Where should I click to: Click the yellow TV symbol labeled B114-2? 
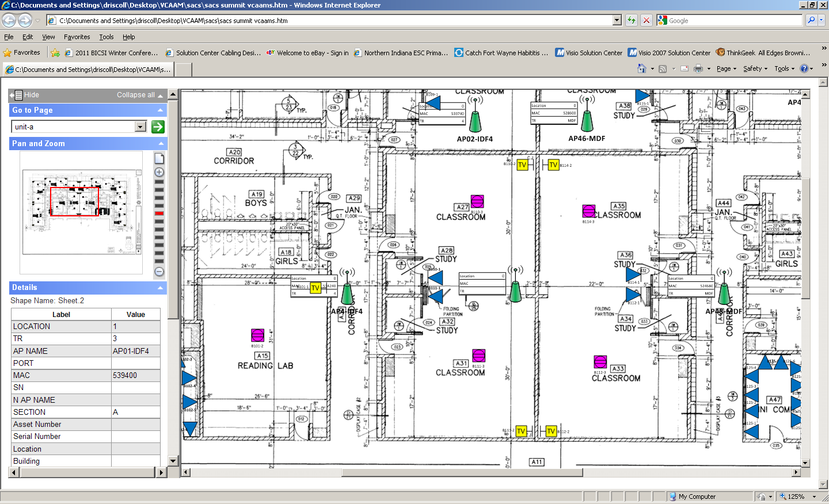point(553,165)
